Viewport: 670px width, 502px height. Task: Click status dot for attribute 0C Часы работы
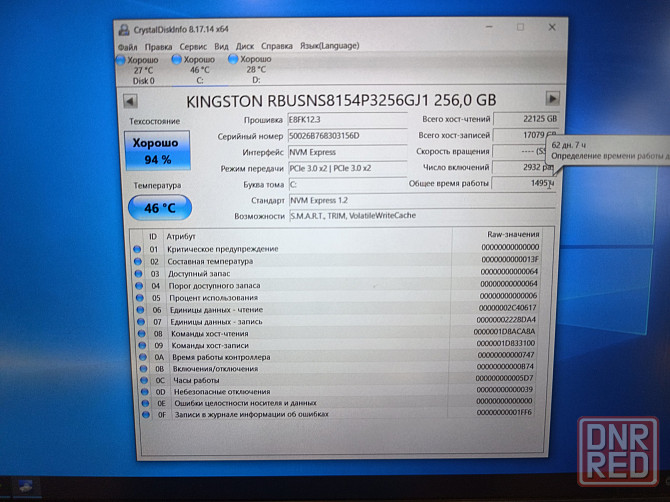(138, 379)
